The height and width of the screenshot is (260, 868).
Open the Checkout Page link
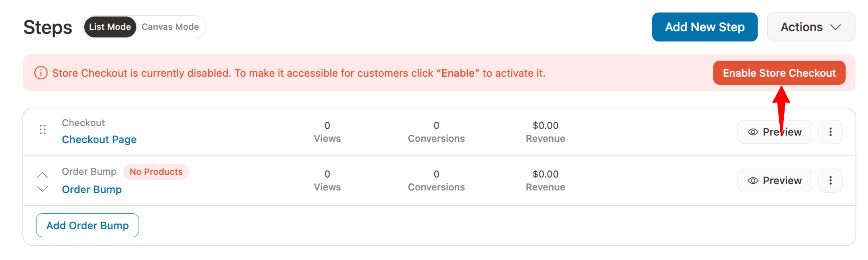click(99, 140)
